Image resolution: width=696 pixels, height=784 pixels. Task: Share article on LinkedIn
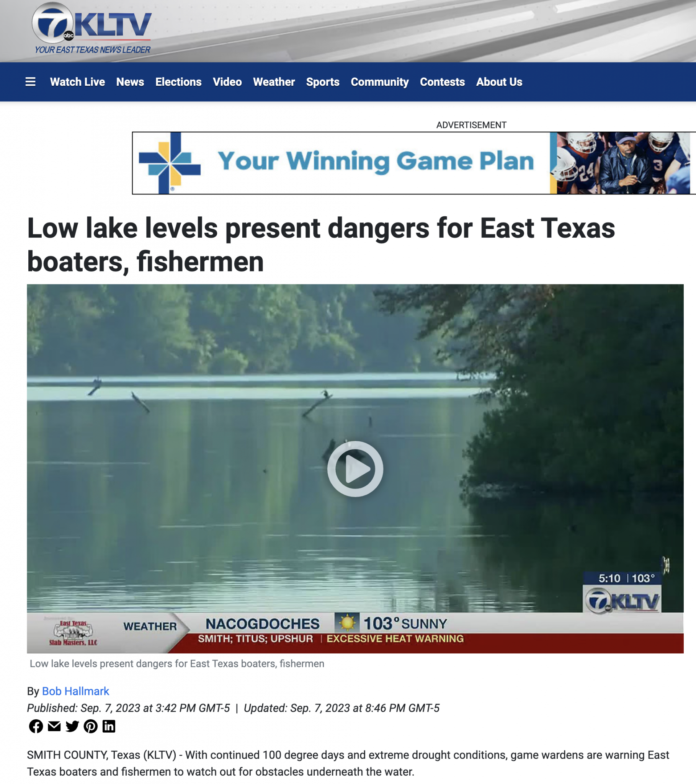click(x=109, y=726)
